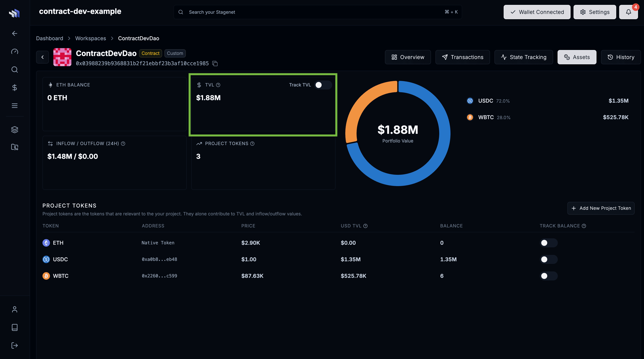Open the State Tracking tab
Viewport: 644px width, 359px height.
click(x=524, y=57)
